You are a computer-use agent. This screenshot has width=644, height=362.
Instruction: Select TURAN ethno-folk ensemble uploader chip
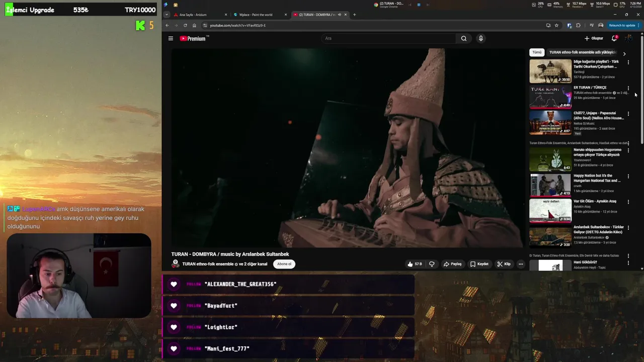pyautogui.click(x=583, y=52)
